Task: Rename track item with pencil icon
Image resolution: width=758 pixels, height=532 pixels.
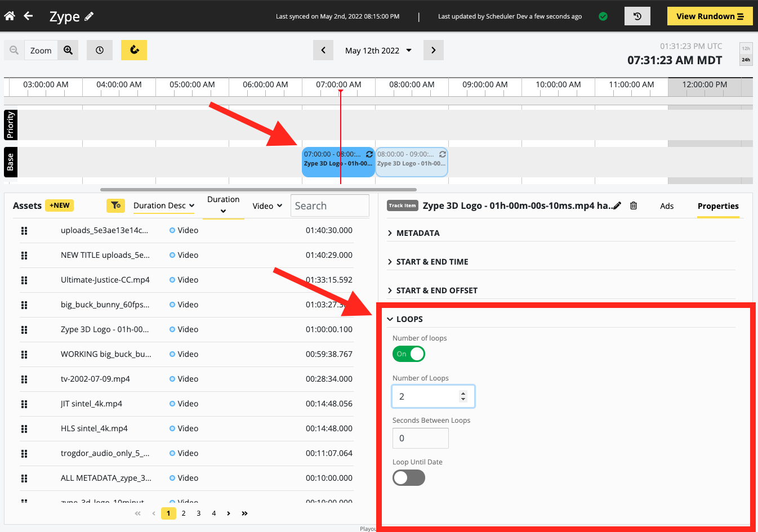Action: tap(617, 205)
